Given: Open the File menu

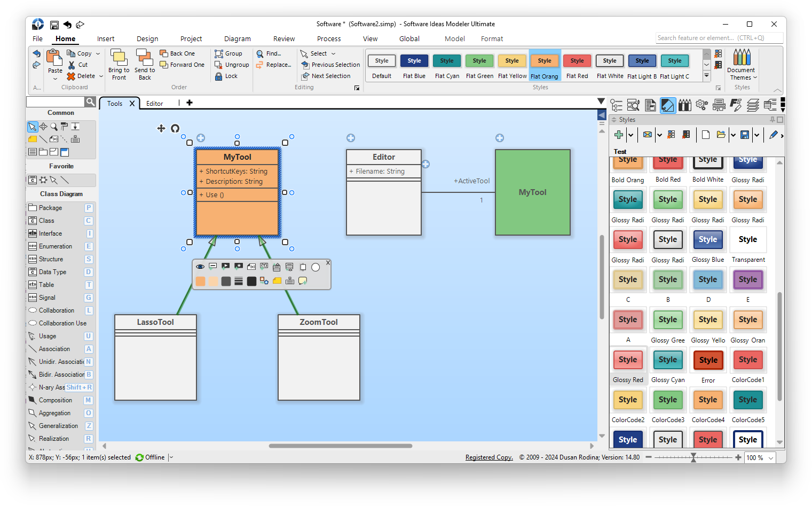Looking at the screenshot, I should click(x=37, y=39).
